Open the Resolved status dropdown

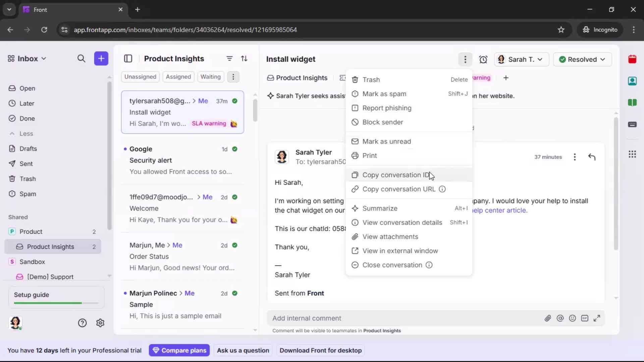click(583, 59)
